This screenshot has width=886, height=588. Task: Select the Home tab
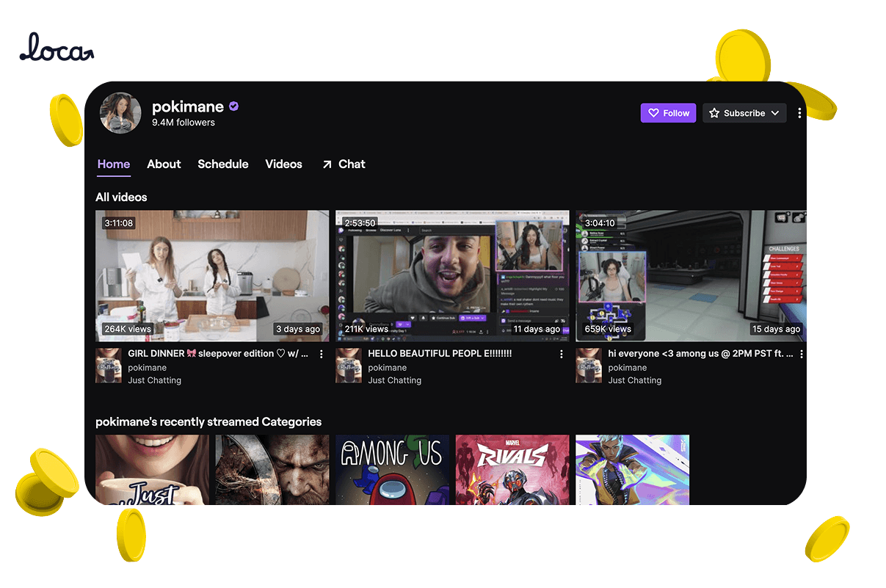click(114, 164)
